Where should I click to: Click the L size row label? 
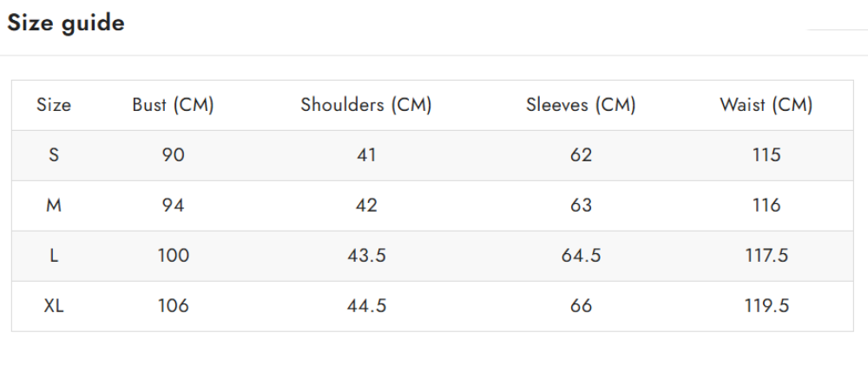(x=54, y=257)
